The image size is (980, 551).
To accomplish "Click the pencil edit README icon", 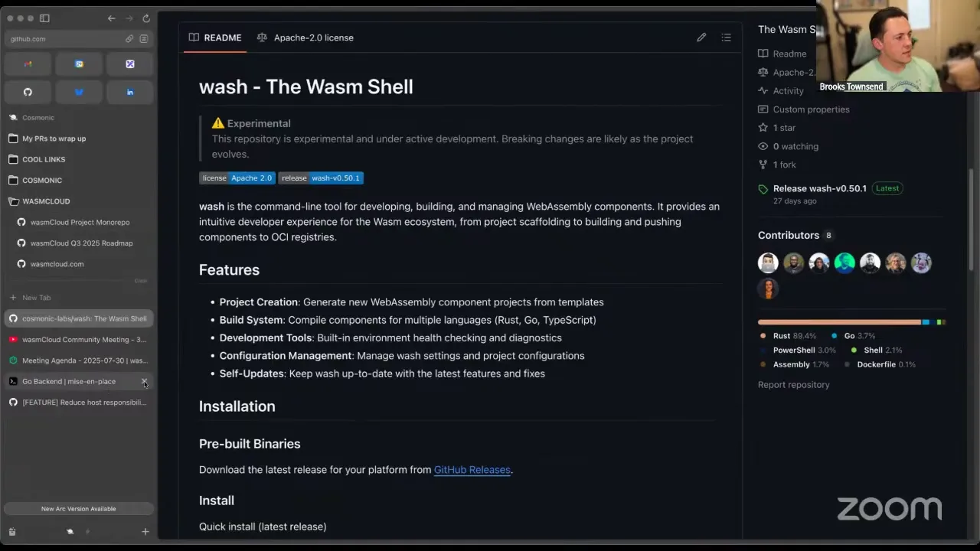I will click(x=701, y=37).
